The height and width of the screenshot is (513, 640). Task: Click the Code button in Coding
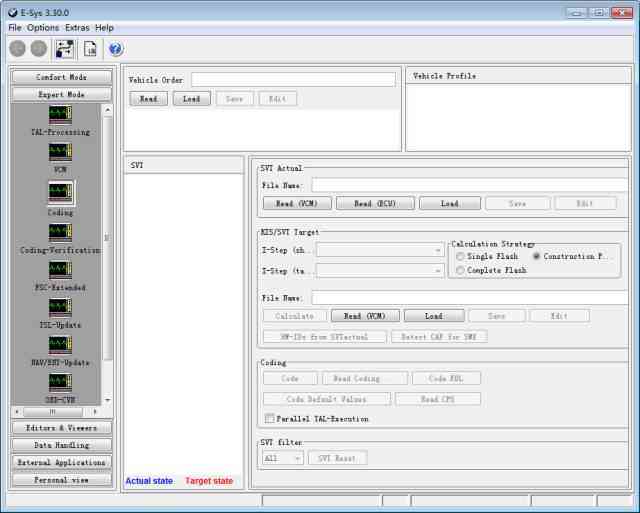pyautogui.click(x=290, y=378)
